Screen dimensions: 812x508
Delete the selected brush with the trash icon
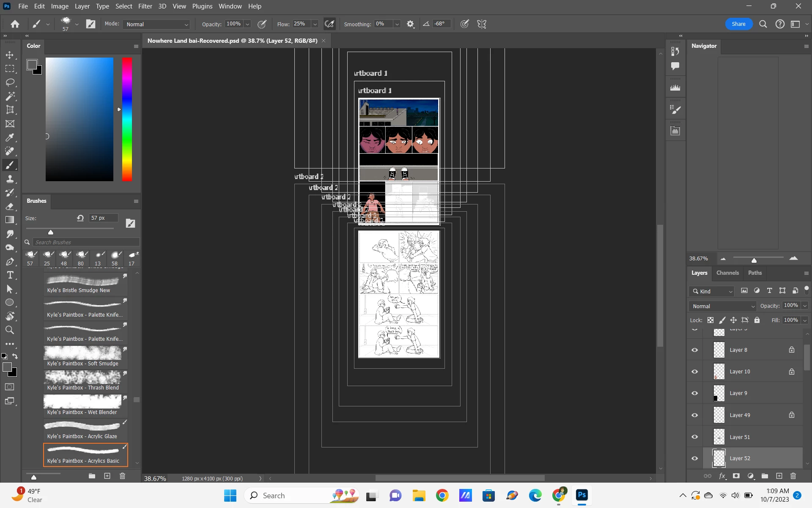122,476
